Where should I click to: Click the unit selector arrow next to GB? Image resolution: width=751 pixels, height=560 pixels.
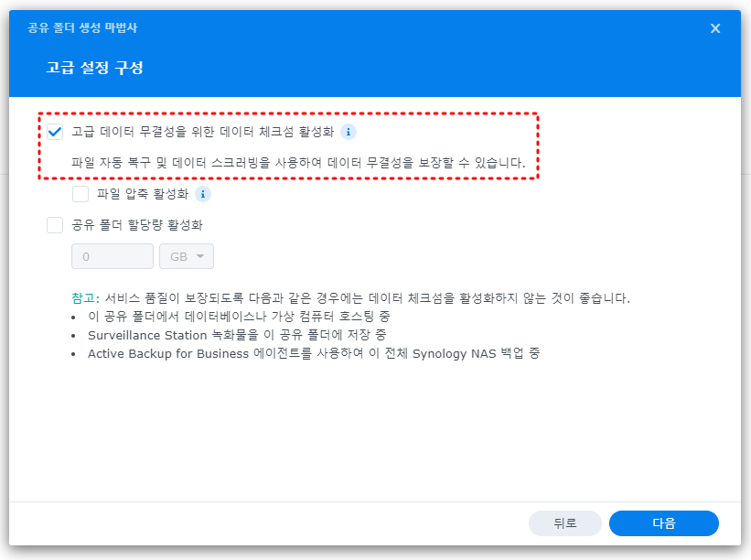[x=202, y=256]
